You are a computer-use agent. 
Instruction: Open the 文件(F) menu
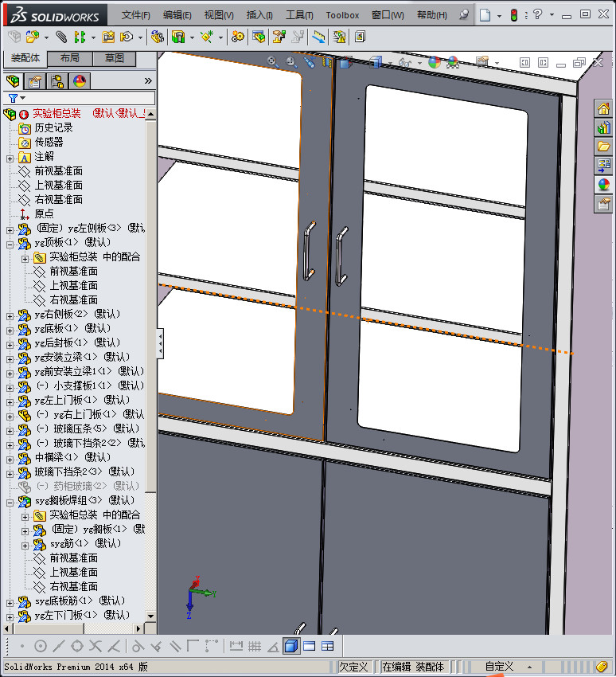pos(135,15)
